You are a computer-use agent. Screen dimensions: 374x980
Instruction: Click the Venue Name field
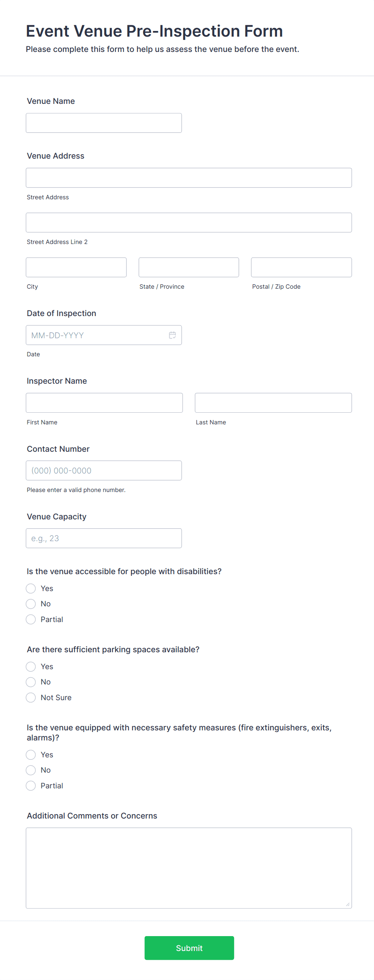(x=103, y=122)
